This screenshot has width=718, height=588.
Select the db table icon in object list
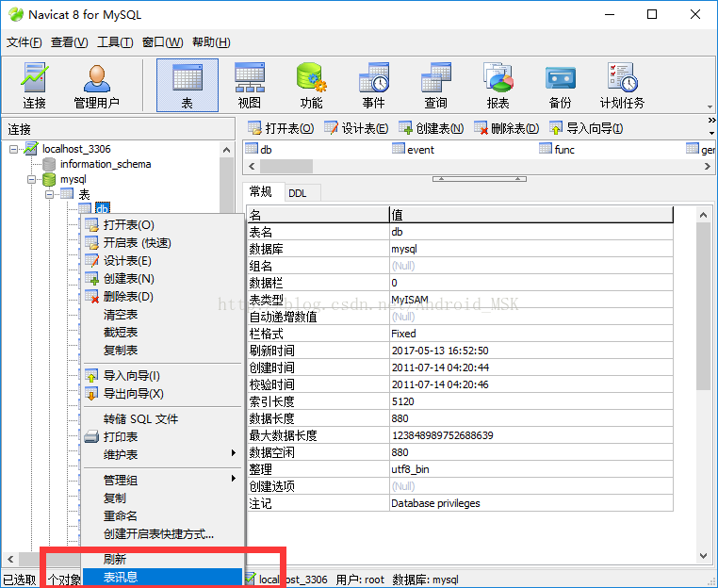(x=252, y=148)
